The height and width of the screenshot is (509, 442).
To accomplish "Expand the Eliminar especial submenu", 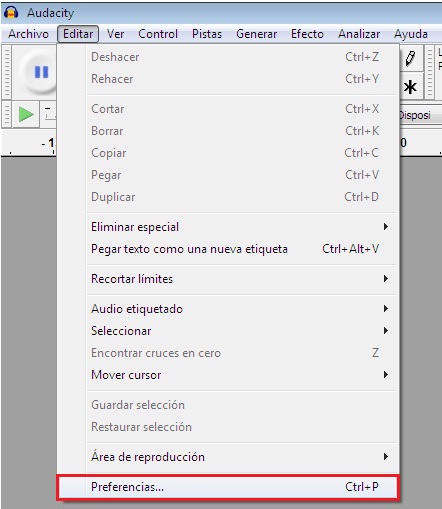I will click(228, 227).
